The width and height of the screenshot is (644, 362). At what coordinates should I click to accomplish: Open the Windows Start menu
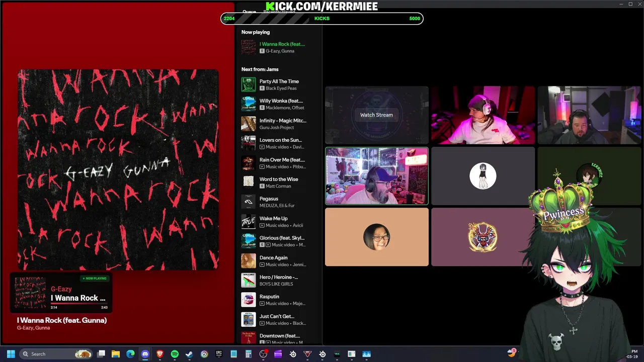(x=11, y=354)
